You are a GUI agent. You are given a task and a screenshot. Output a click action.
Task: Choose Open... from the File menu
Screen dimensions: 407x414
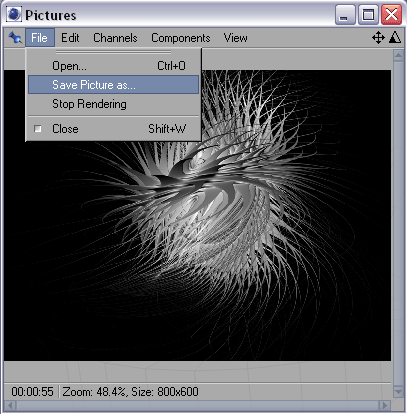tap(113, 66)
